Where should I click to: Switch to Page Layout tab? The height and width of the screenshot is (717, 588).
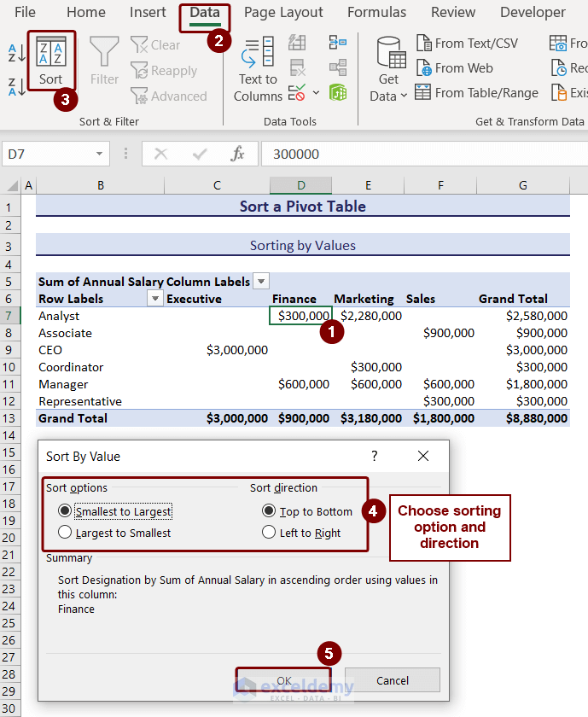283,12
